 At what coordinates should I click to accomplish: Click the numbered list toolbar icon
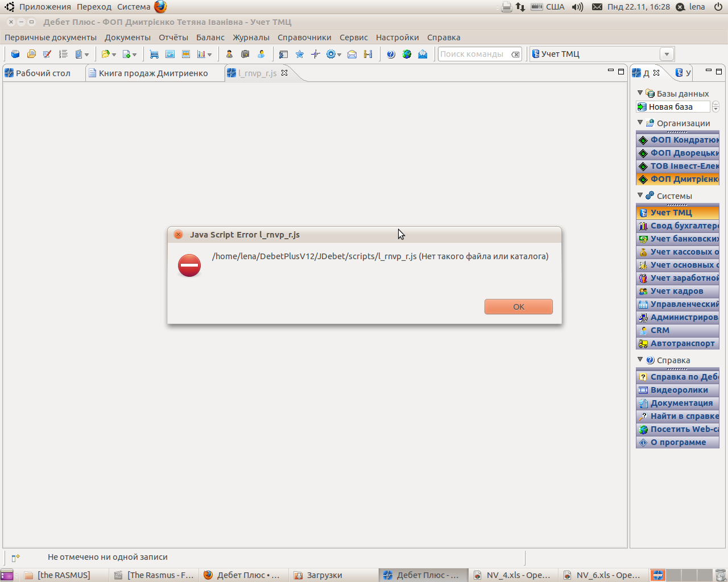click(x=63, y=54)
